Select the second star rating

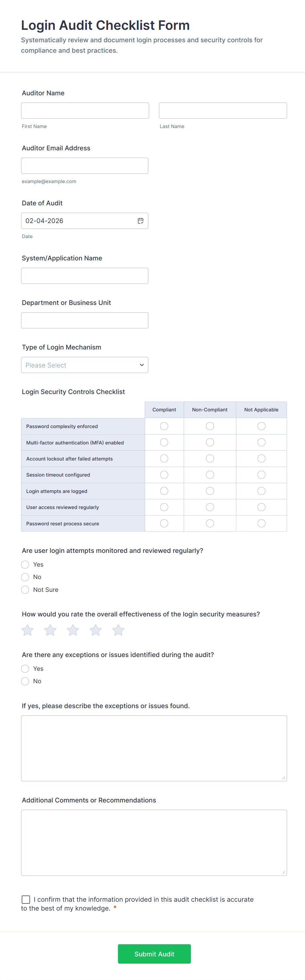(50, 630)
